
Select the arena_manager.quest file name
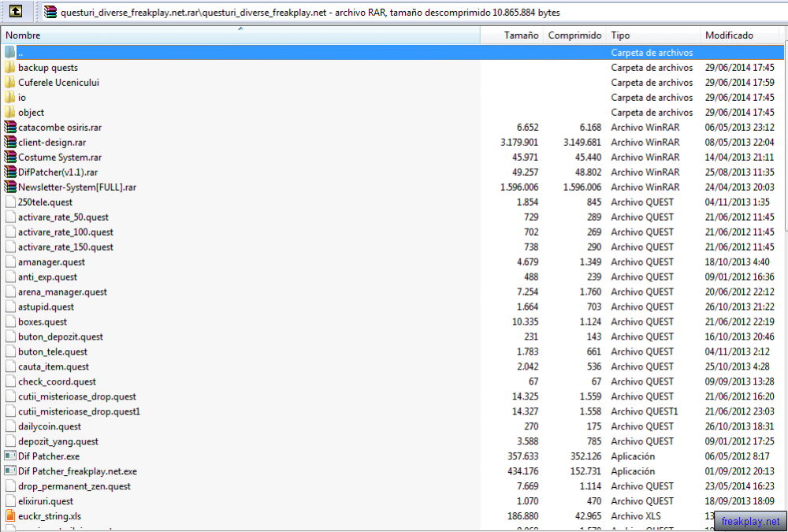pyautogui.click(x=63, y=292)
